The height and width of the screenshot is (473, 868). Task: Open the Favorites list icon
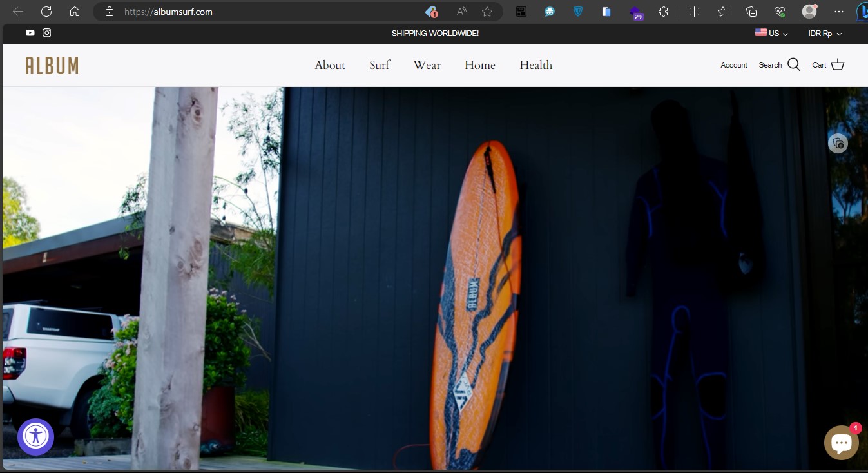(723, 12)
